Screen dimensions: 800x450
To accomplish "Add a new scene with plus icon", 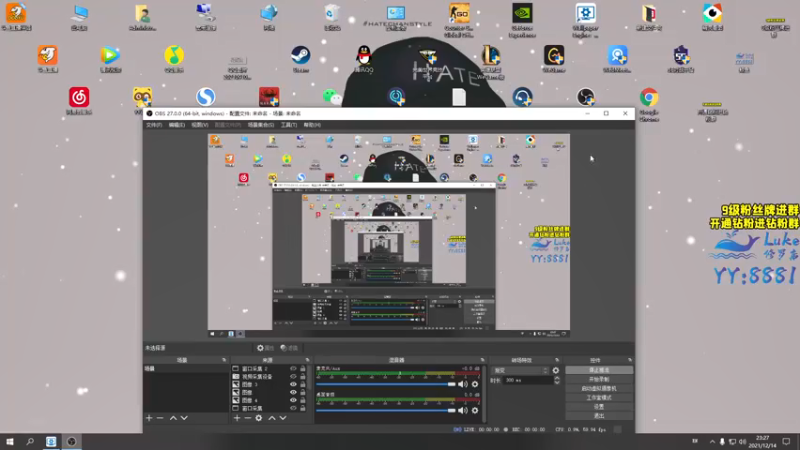I will pyautogui.click(x=149, y=418).
